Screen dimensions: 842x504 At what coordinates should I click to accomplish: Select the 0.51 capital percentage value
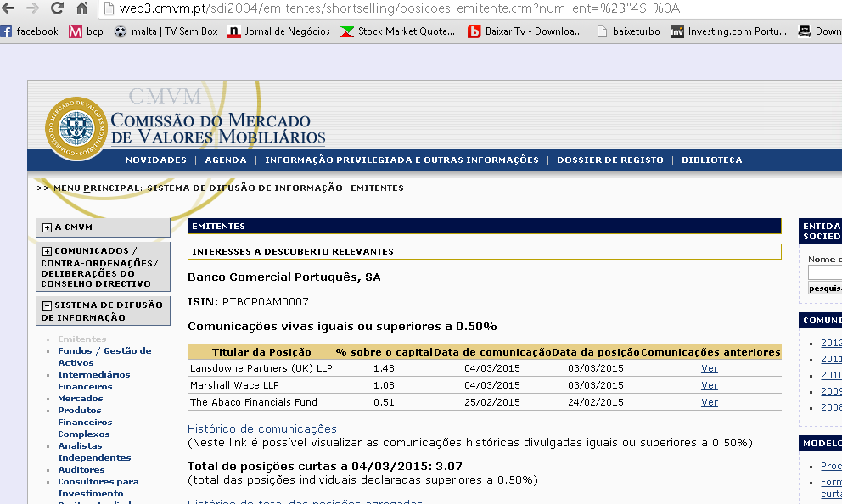pos(384,402)
